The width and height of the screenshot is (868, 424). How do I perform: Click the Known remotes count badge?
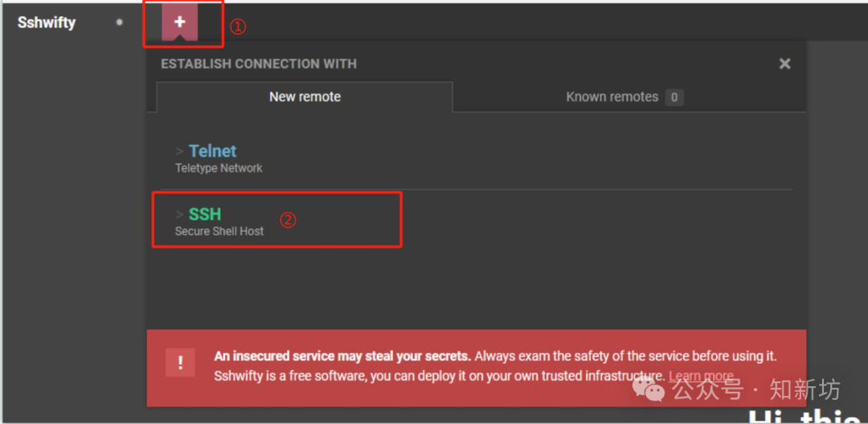(674, 97)
